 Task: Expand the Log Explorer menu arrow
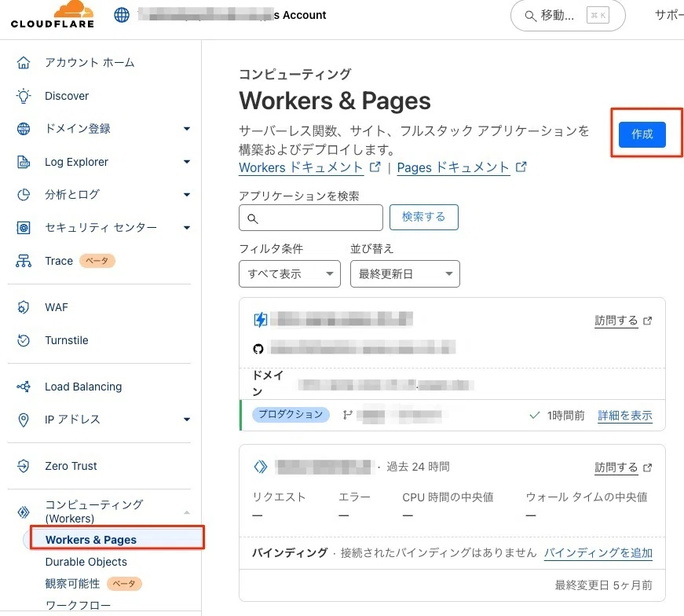click(x=187, y=162)
